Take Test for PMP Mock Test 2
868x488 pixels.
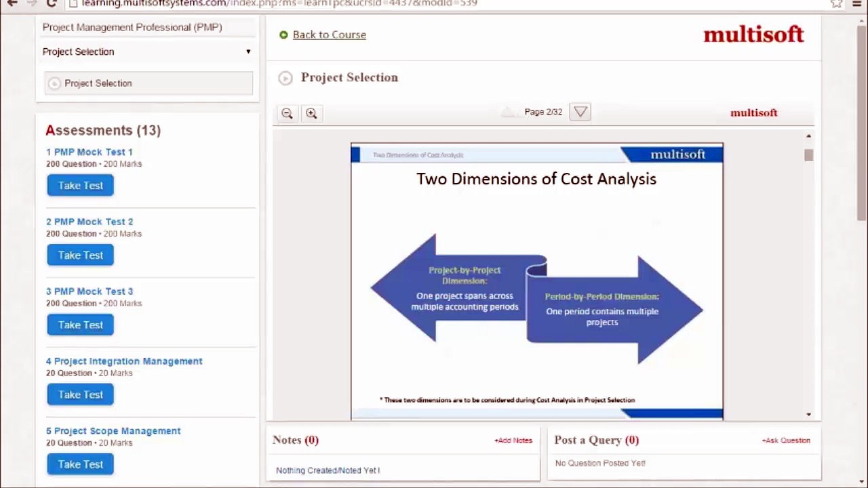80,256
